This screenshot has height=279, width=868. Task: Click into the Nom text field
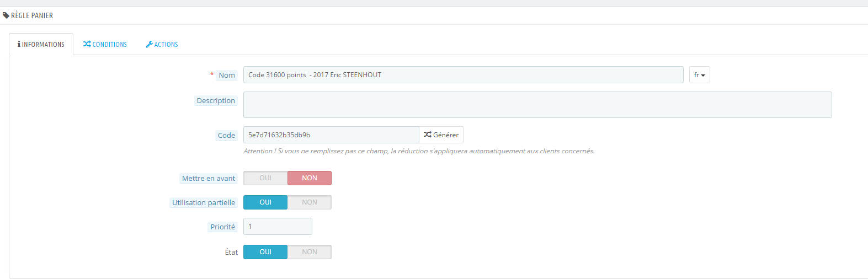(463, 75)
